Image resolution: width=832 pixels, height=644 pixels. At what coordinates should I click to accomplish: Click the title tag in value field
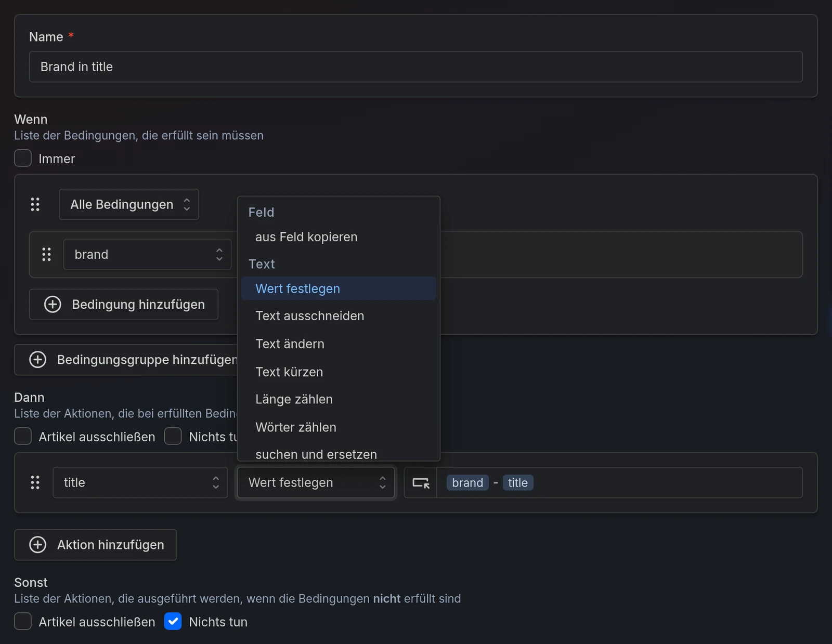click(518, 483)
